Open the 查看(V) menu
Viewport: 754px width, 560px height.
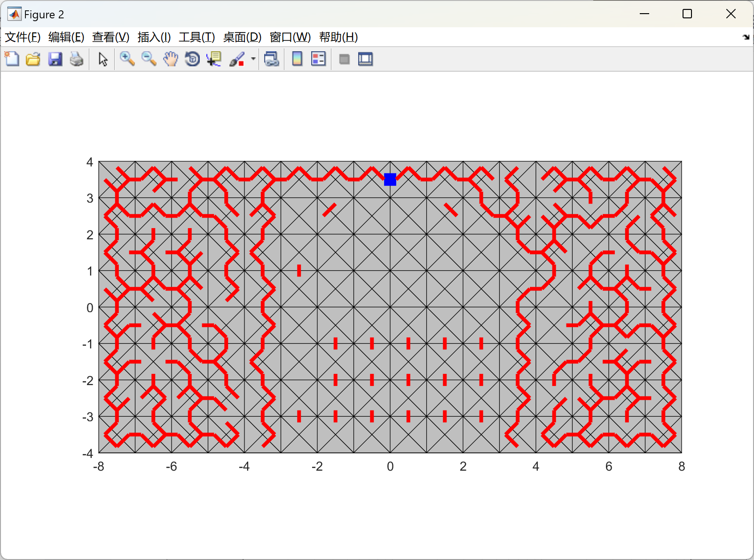pos(110,37)
